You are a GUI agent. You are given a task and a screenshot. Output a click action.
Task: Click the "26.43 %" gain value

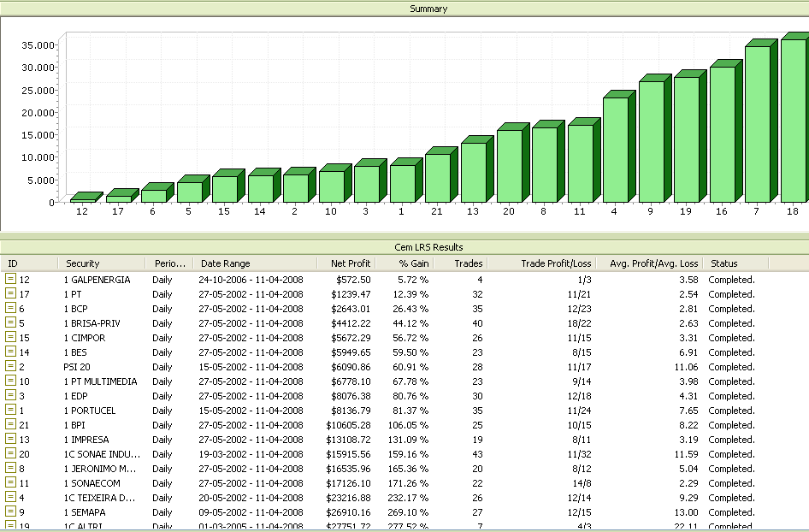tap(410, 309)
